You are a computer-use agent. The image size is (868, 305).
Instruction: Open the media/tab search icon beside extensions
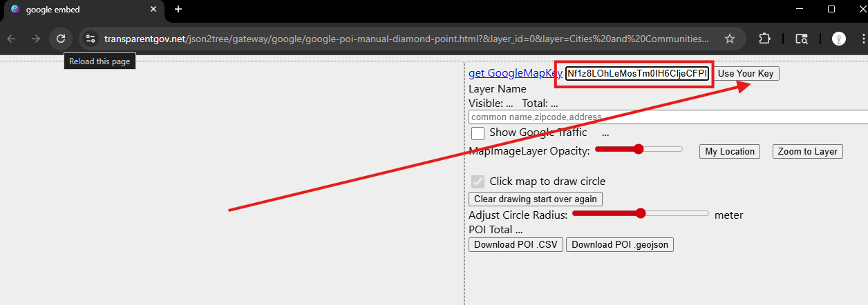click(802, 39)
